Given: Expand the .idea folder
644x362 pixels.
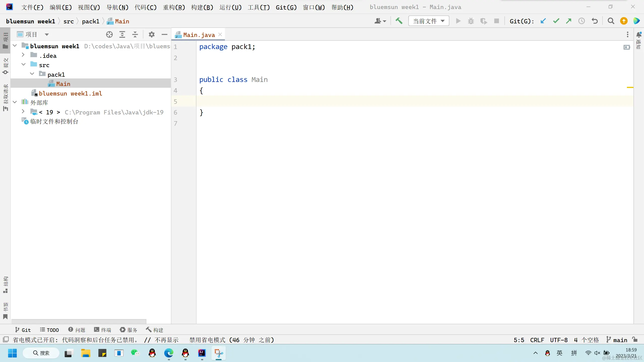Looking at the screenshot, I should coord(23,55).
